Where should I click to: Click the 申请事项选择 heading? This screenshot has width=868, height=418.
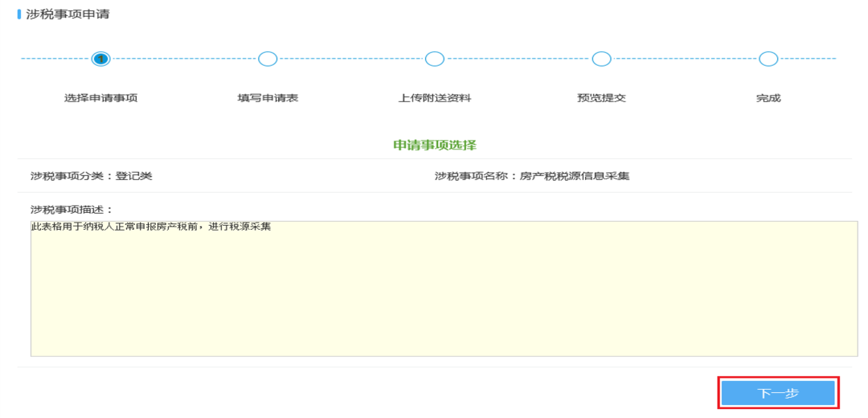point(435,145)
